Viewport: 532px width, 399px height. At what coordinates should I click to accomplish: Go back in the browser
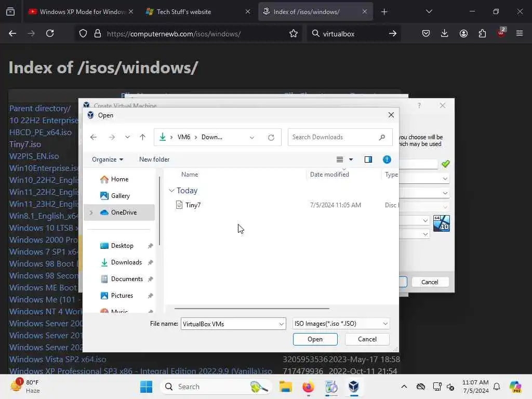coord(12,33)
